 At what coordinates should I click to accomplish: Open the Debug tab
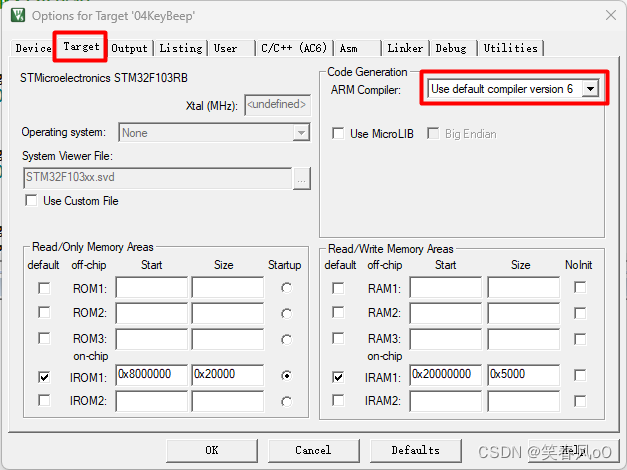[x=451, y=48]
